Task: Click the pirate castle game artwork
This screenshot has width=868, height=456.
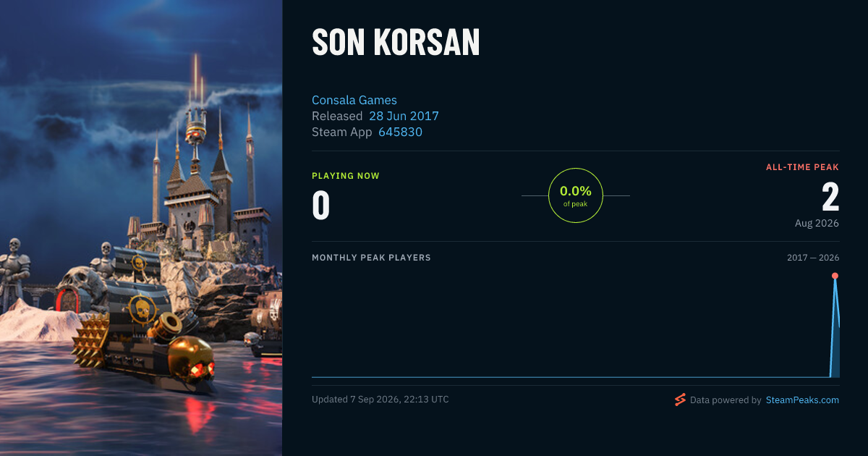Action: pos(141,228)
